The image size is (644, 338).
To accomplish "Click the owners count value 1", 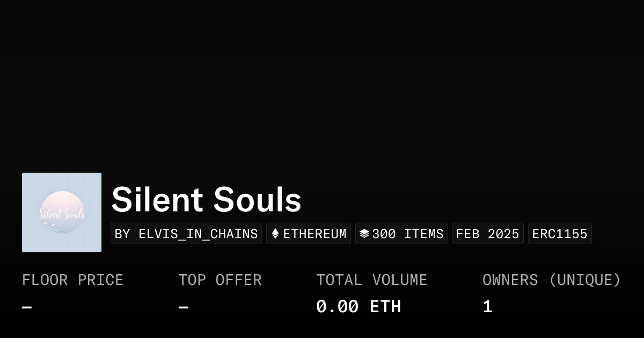I will (487, 307).
